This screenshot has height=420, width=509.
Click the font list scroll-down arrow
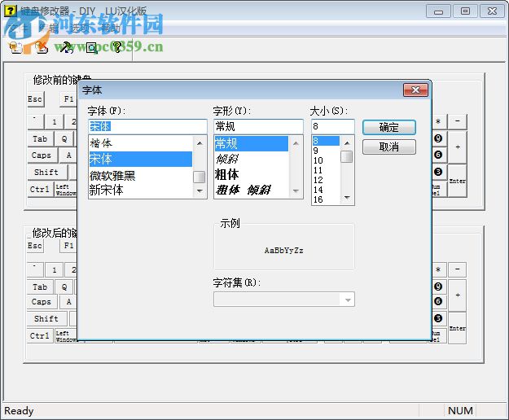[x=200, y=191]
